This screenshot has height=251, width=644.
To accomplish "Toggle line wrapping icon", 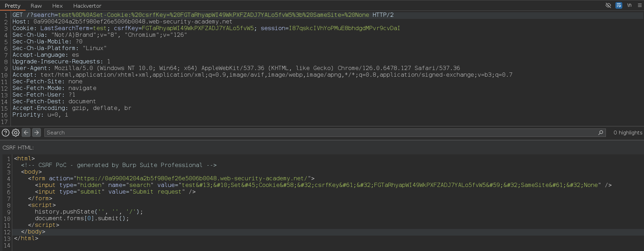I will [x=619, y=5].
